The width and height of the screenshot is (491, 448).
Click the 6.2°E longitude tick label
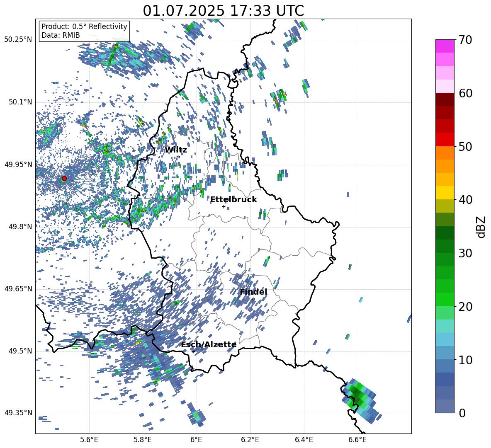(250, 440)
